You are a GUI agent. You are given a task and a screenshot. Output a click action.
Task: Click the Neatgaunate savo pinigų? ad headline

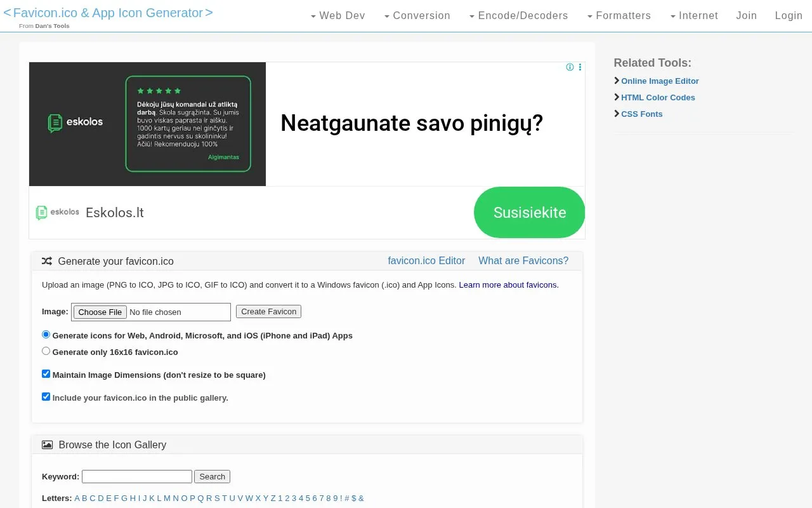point(412,123)
